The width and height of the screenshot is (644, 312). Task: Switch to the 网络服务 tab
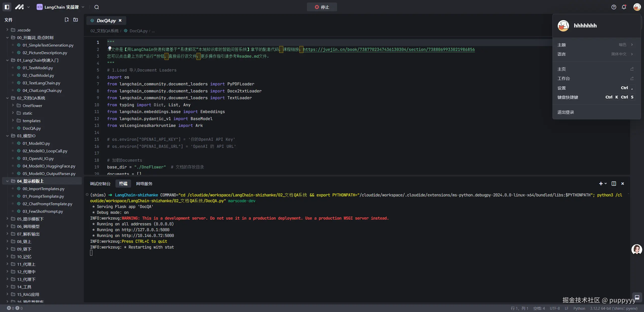(x=144, y=184)
